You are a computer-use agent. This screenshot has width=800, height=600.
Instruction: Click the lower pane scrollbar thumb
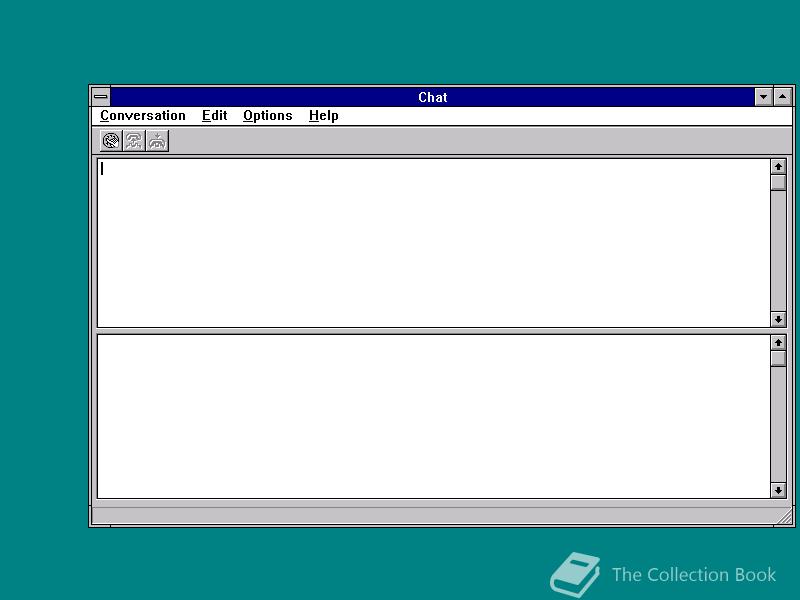[x=778, y=359]
